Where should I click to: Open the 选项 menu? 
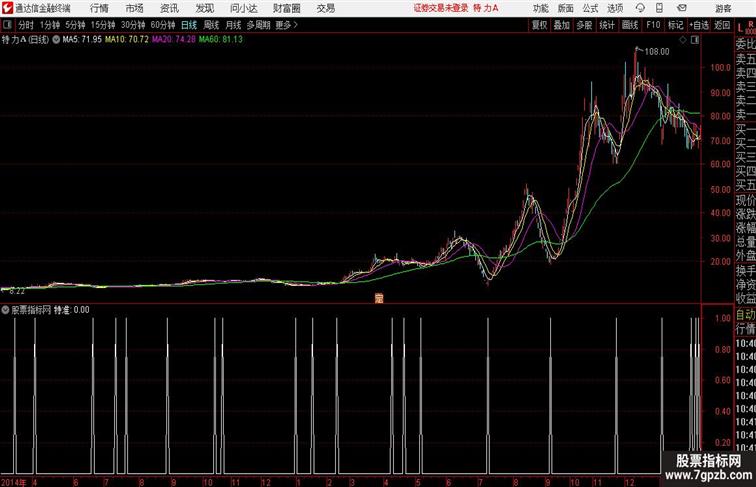[x=615, y=8]
